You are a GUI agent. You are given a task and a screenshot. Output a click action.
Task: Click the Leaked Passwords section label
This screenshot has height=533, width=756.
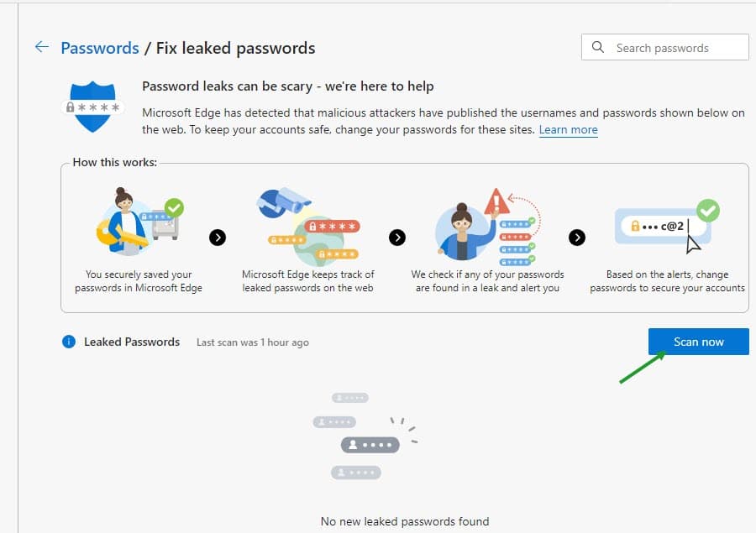(132, 342)
